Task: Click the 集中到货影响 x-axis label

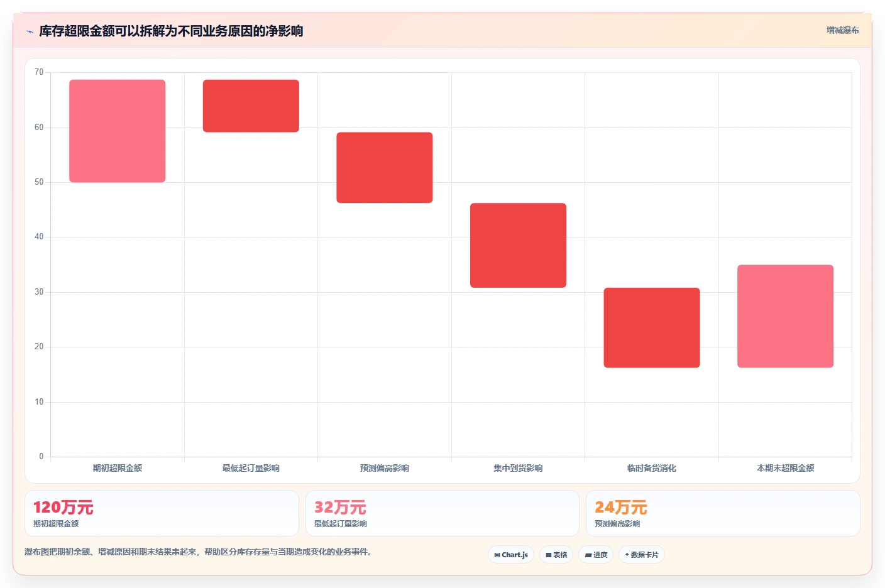Action: pyautogui.click(x=518, y=468)
